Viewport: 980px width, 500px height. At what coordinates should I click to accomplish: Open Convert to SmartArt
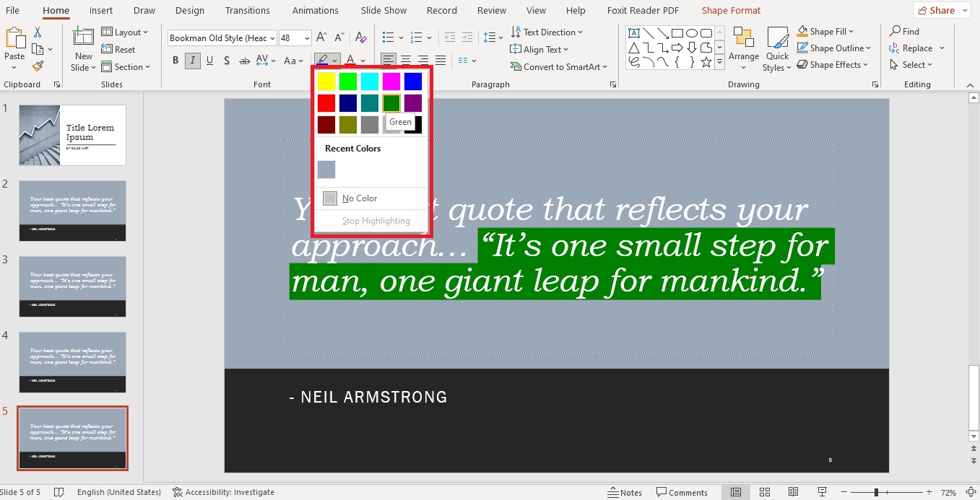click(x=559, y=66)
